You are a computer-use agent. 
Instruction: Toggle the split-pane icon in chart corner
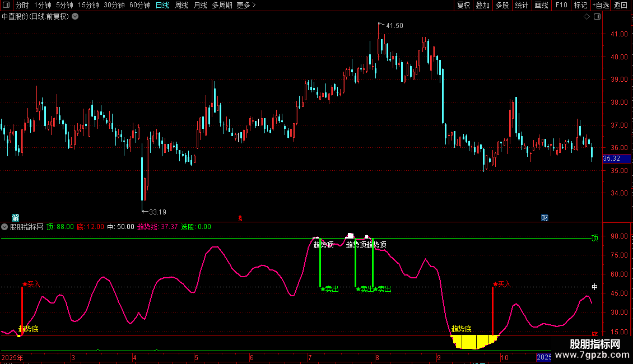coord(597,17)
